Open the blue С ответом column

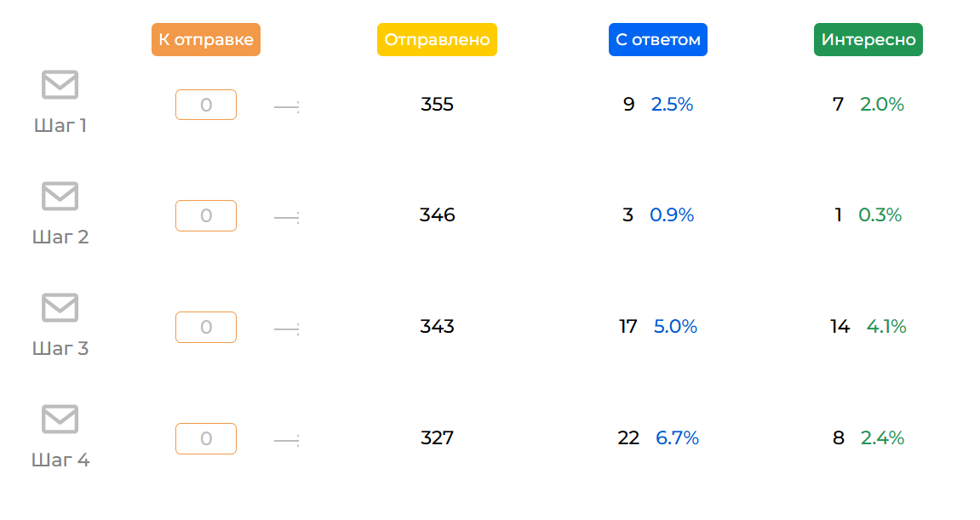click(658, 40)
